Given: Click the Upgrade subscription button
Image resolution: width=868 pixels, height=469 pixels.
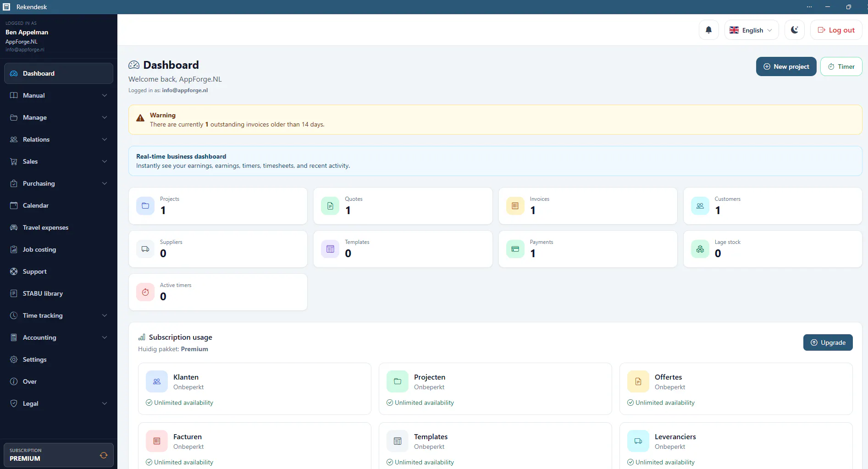Looking at the screenshot, I should (x=828, y=342).
